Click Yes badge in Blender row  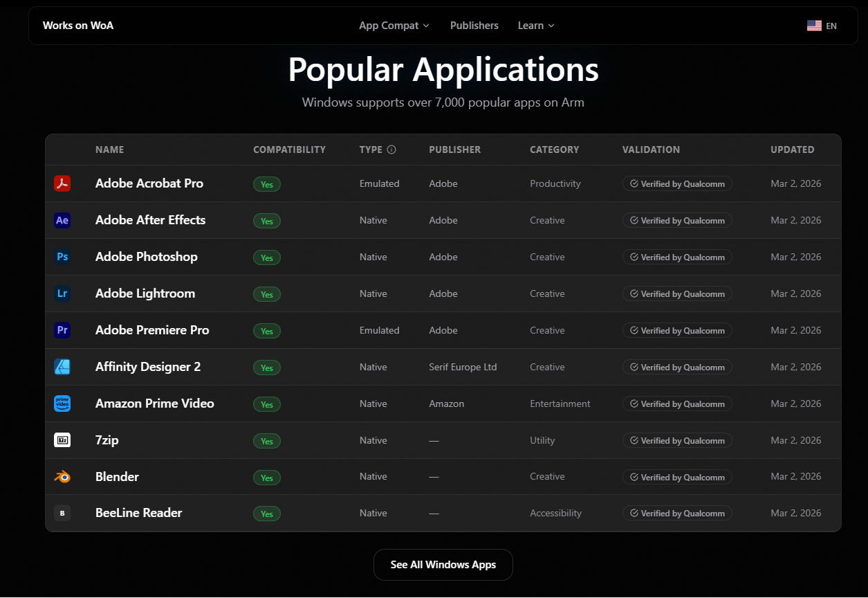pos(267,478)
